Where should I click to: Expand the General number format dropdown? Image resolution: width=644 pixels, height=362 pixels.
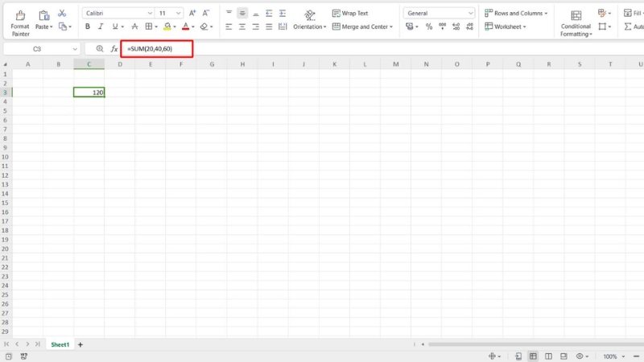coord(440,14)
